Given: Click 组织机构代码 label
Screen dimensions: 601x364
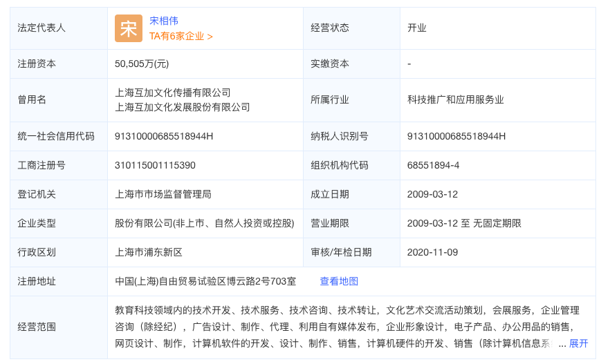Looking at the screenshot, I should (x=339, y=165).
